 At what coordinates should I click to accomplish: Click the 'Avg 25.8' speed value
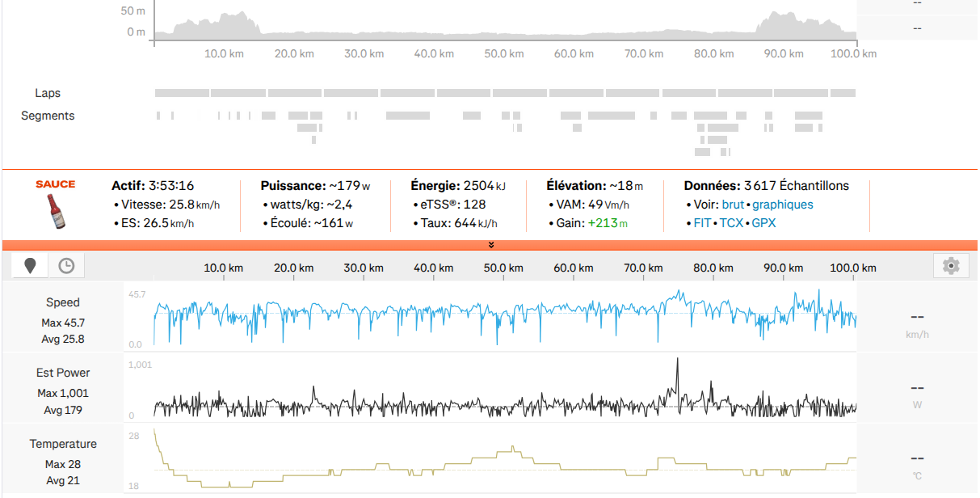(x=63, y=339)
